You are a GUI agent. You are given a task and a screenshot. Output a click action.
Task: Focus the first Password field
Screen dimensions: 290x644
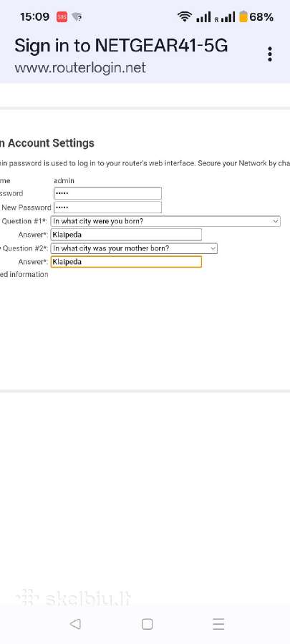pyautogui.click(x=107, y=193)
